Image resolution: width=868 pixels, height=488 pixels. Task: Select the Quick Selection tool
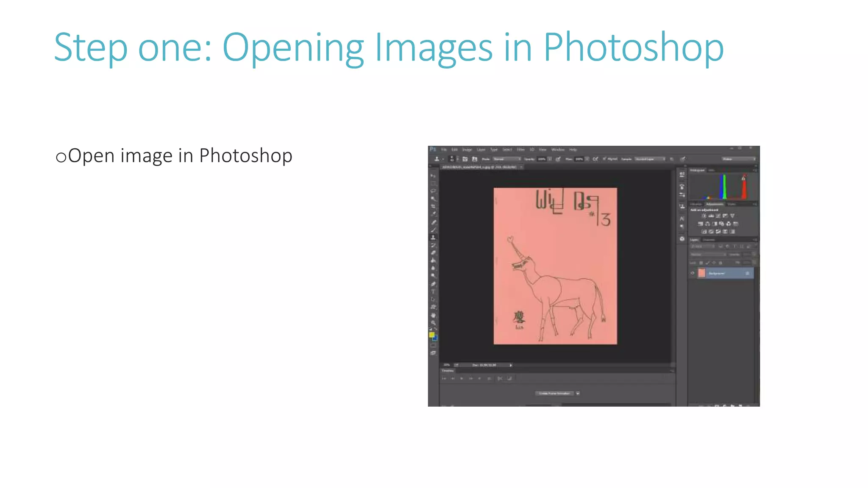pyautogui.click(x=433, y=199)
